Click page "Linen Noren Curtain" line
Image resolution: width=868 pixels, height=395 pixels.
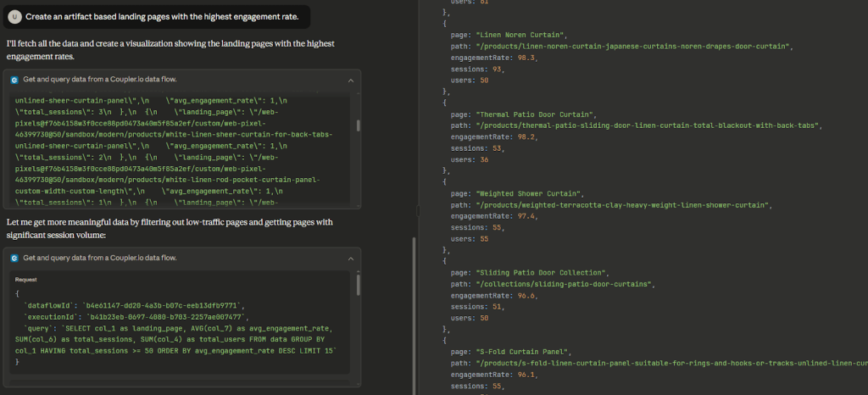(508, 35)
